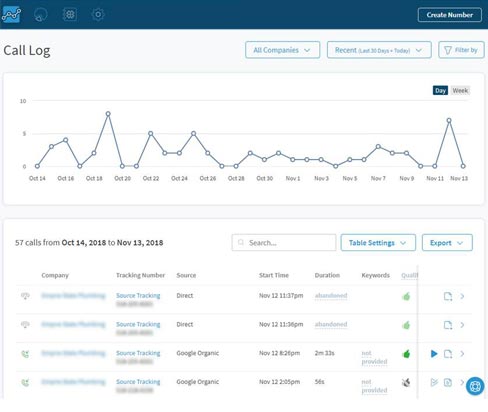488x412 pixels.
Task: Open notes icon for Nov 12 11:36pm call
Action: click(x=448, y=325)
